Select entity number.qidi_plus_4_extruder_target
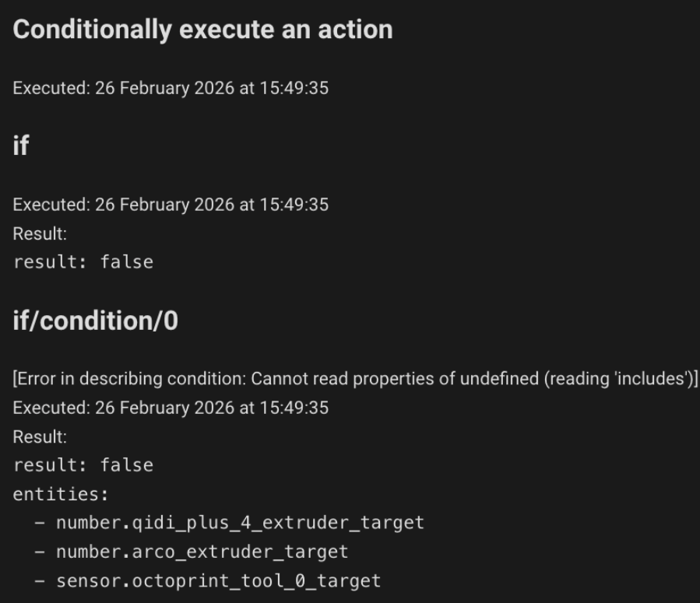700x603 pixels. [x=240, y=523]
